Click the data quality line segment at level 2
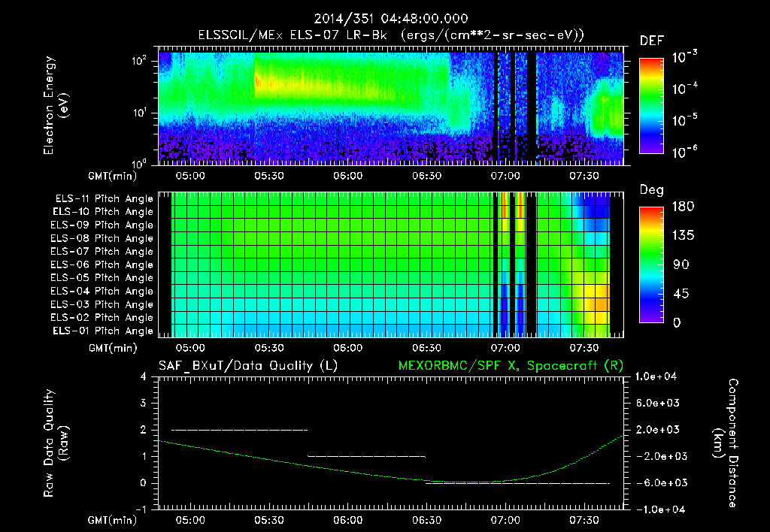This screenshot has width=770, height=532. tap(239, 430)
